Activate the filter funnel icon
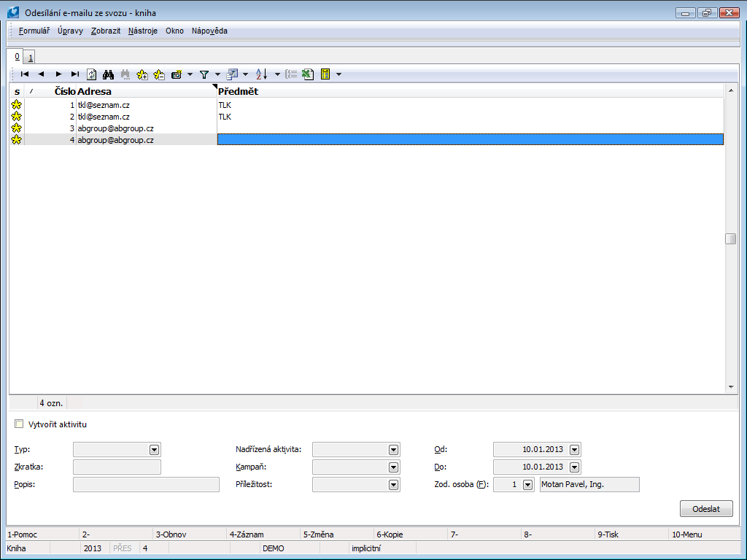Viewport: 747px width, 560px height. tap(205, 74)
